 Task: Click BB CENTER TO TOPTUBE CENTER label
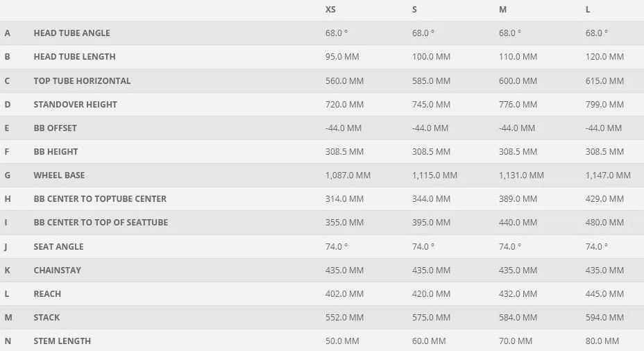click(x=100, y=198)
